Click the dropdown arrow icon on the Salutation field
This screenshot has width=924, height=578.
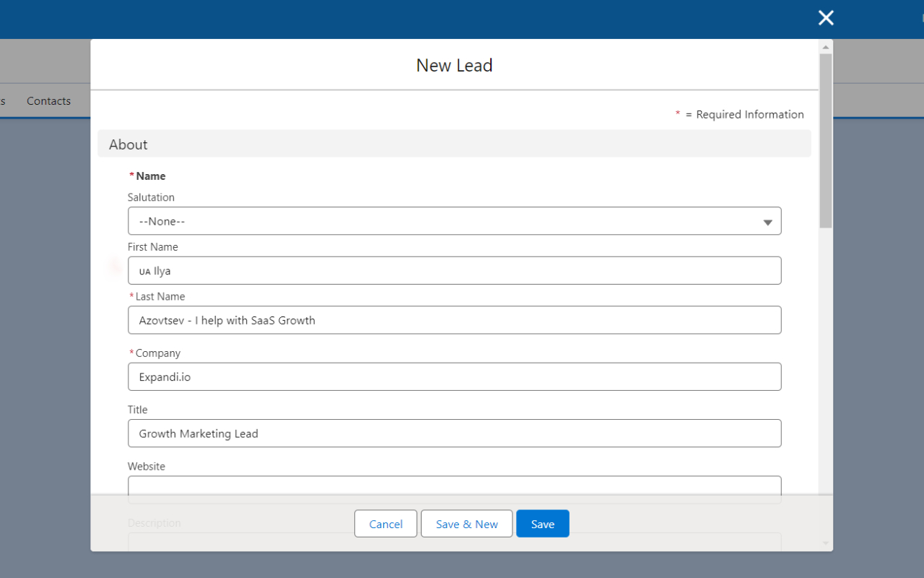pyautogui.click(x=767, y=221)
